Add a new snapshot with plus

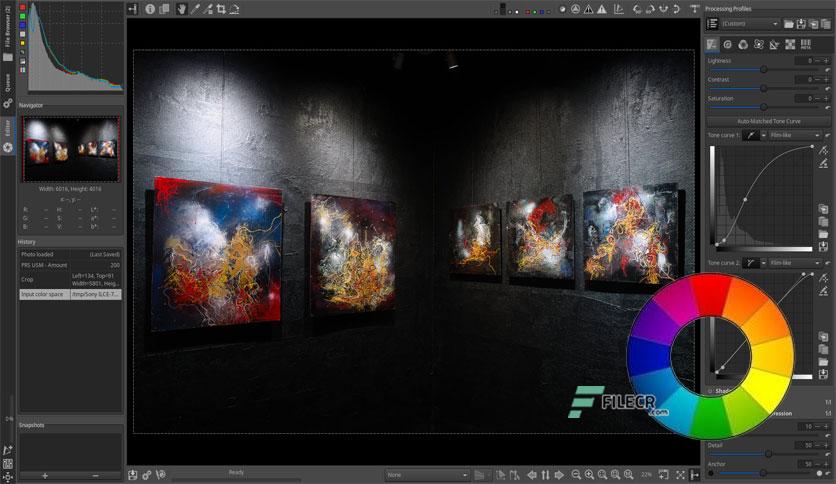point(45,475)
